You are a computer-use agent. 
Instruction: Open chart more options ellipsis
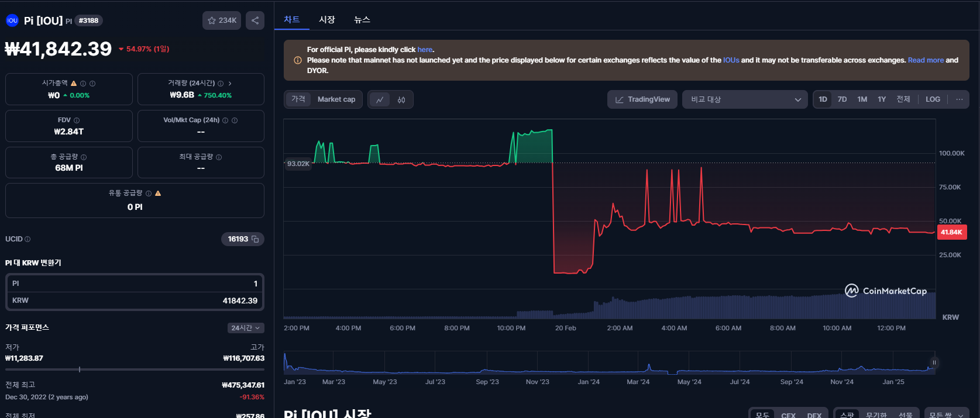pos(960,99)
